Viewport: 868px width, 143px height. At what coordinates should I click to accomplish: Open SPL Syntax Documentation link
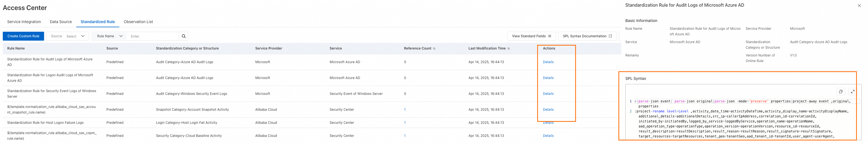pyautogui.click(x=587, y=36)
